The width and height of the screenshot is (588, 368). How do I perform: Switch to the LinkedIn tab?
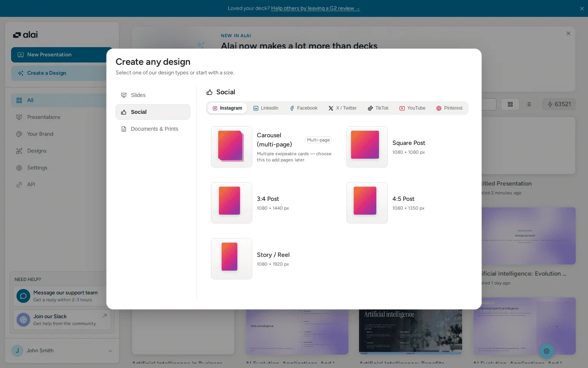point(266,108)
